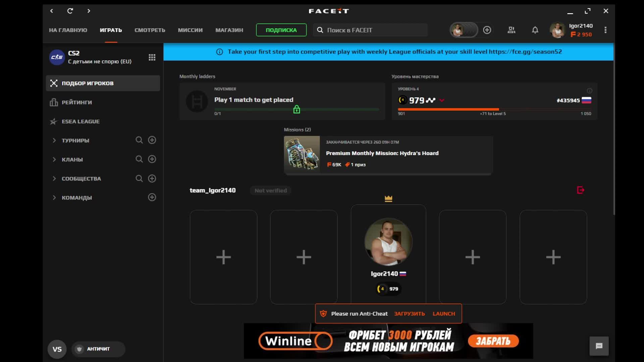Expand the Турниры section
Image resolution: width=644 pixels, height=362 pixels.
click(54, 140)
